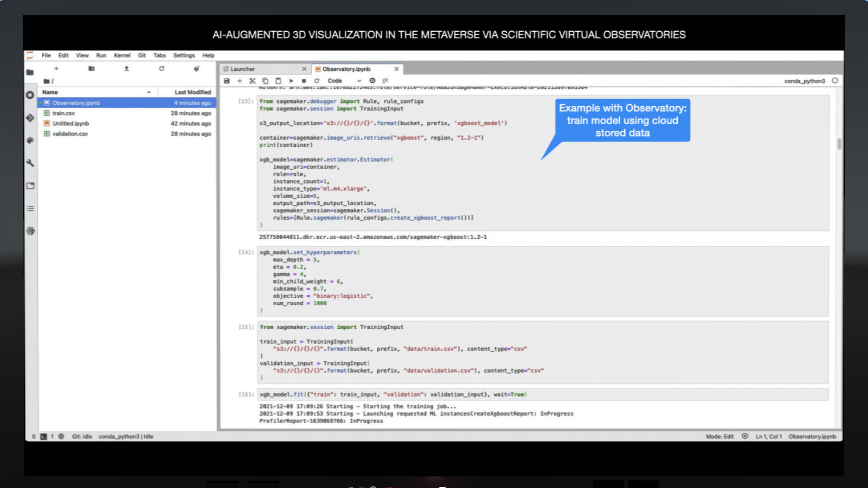Switch to the Launcher tab
Viewport: 868px width, 488px height.
tap(243, 69)
